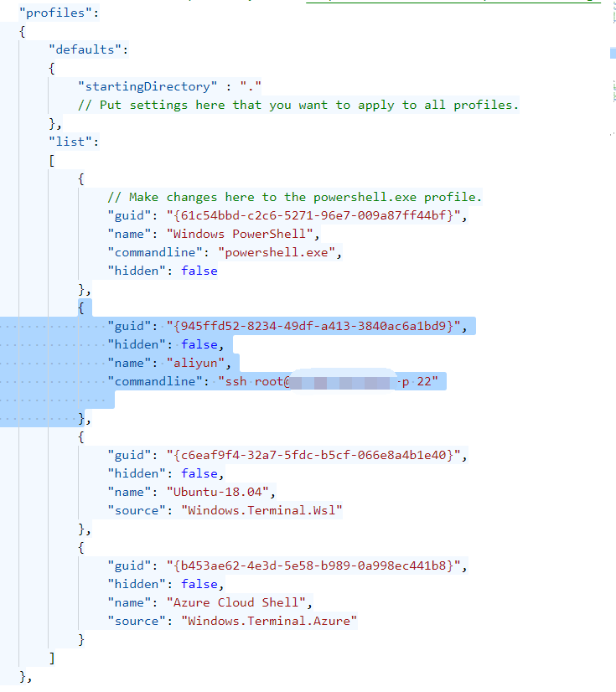This screenshot has width=616, height=692.
Task: Click the false value in the Azure Cloud Shell profile
Action: pos(199,584)
